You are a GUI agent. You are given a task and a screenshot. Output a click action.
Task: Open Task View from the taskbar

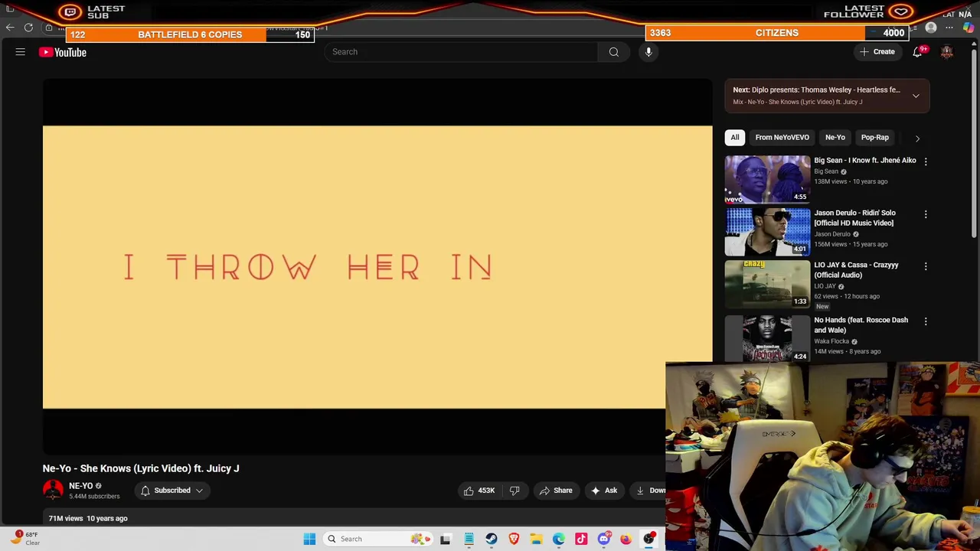click(446, 539)
